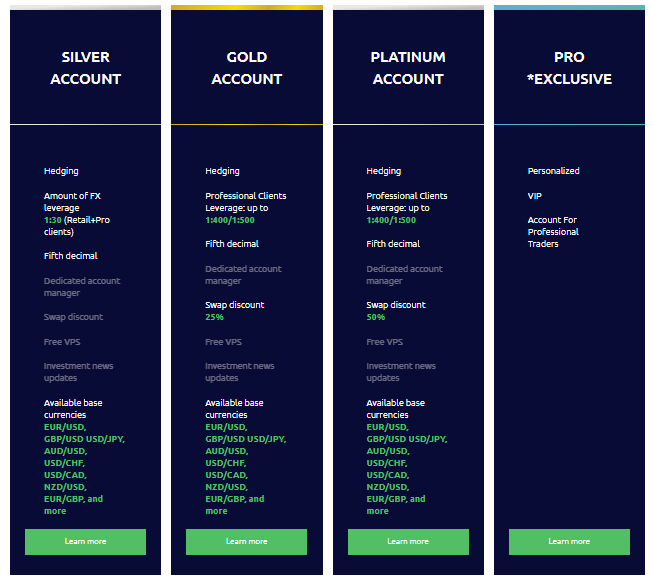
Task: Open Learn more for Platinum Account
Action: point(408,542)
